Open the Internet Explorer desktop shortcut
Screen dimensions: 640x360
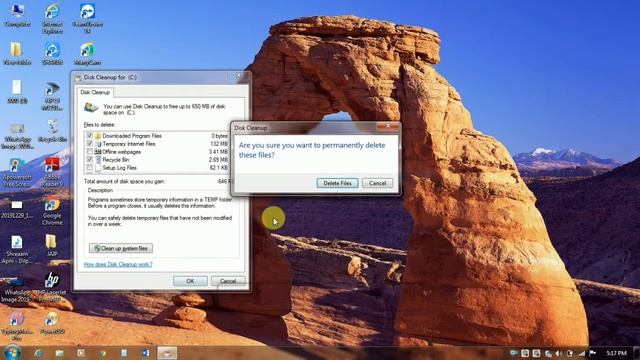[x=52, y=17]
